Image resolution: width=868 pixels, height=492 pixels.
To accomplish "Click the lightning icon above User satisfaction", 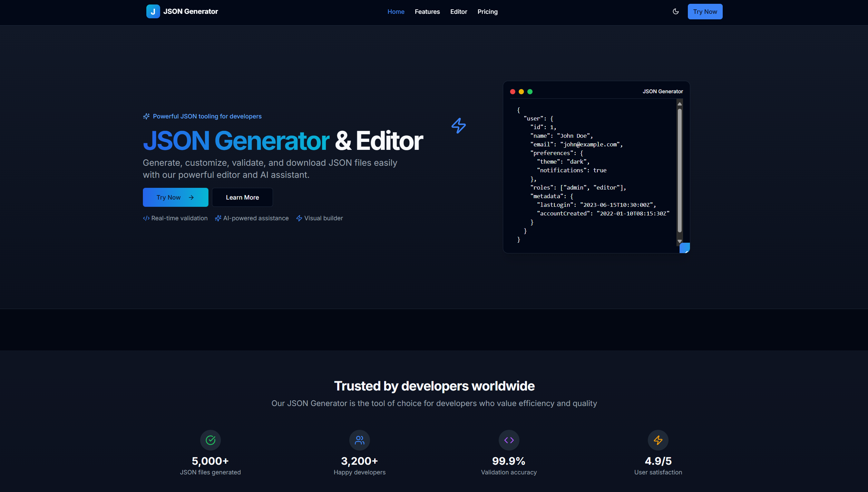I will [658, 440].
